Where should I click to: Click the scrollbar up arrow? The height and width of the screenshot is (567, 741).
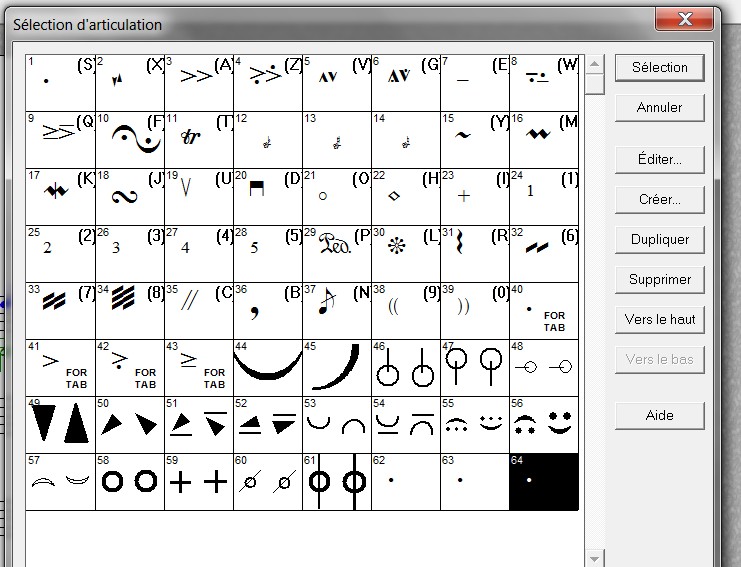click(x=596, y=63)
